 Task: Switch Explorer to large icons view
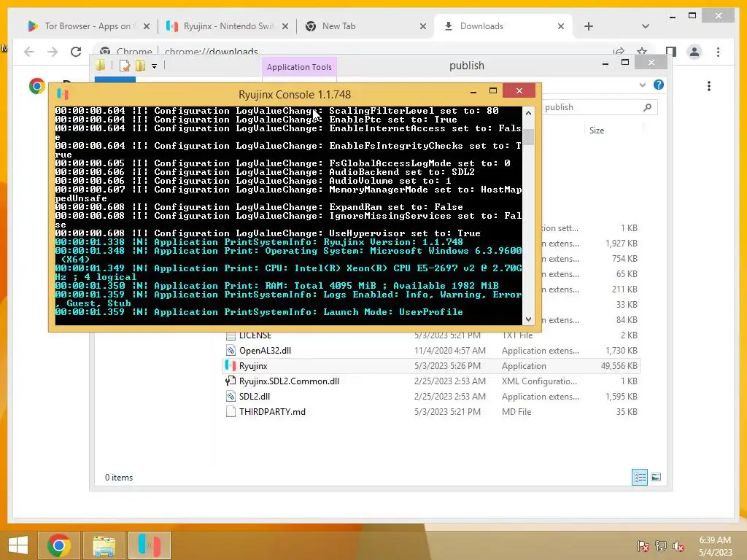point(656,477)
